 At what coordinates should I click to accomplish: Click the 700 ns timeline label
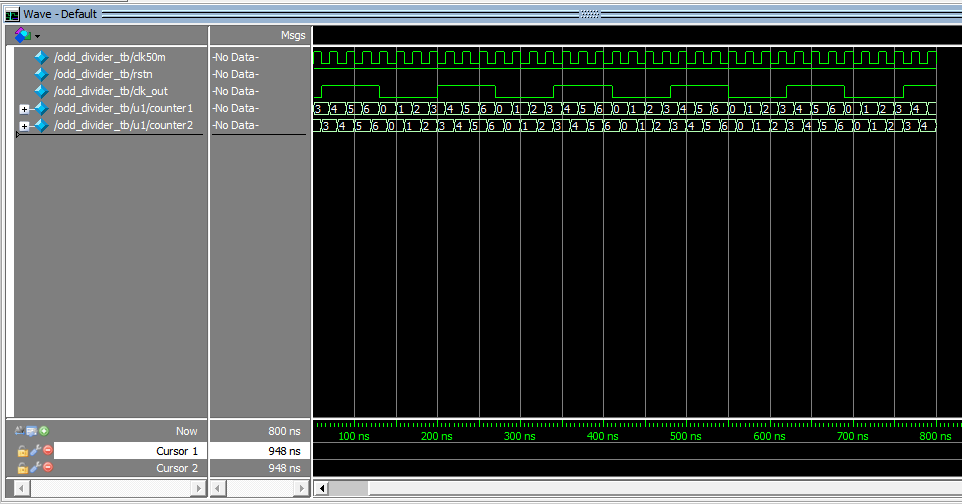point(853,436)
